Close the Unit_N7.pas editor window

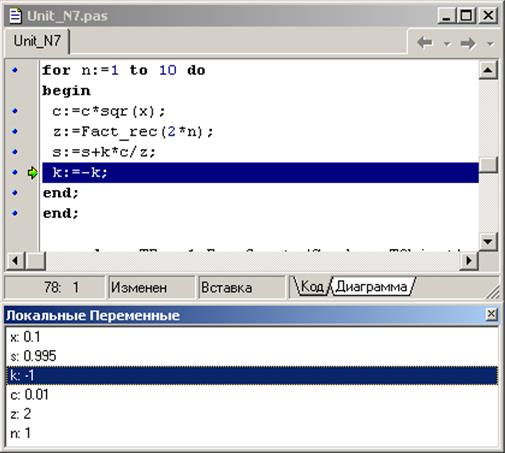pyautogui.click(x=488, y=15)
